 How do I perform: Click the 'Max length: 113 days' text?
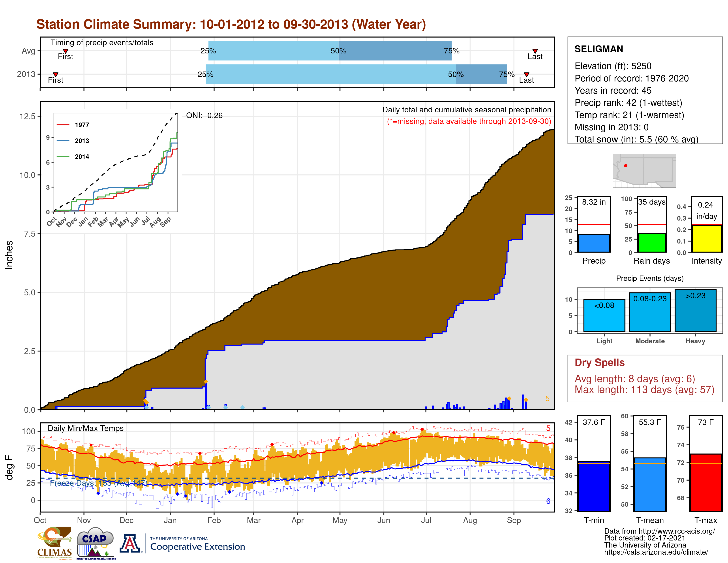pyautogui.click(x=644, y=389)
